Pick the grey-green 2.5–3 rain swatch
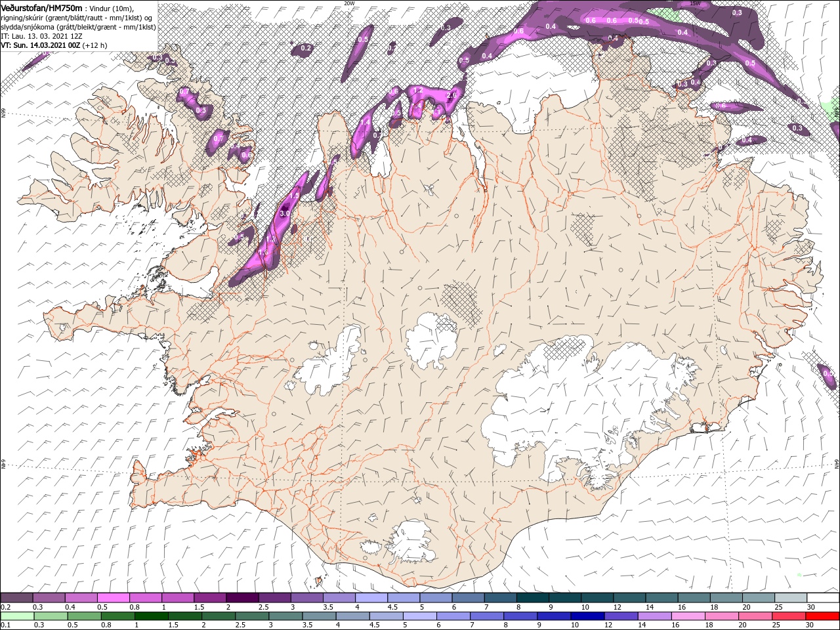840x630 pixels. click(252, 616)
